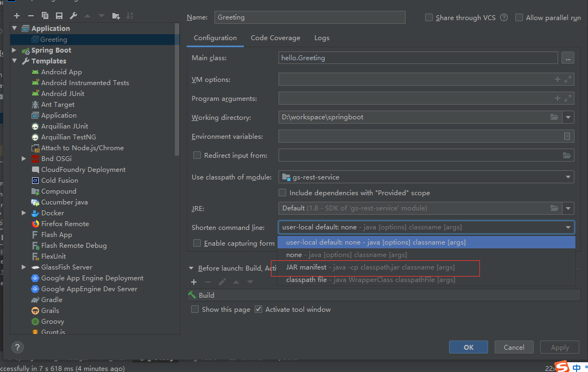Screen dimensions: 588x372
Task: Toggle Include dependencies with Provided scope
Action: (282, 193)
